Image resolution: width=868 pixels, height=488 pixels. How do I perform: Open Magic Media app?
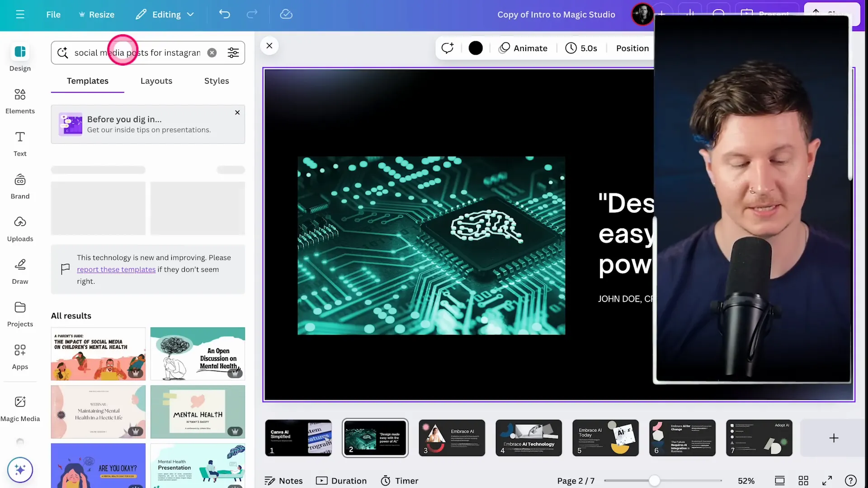point(20,408)
